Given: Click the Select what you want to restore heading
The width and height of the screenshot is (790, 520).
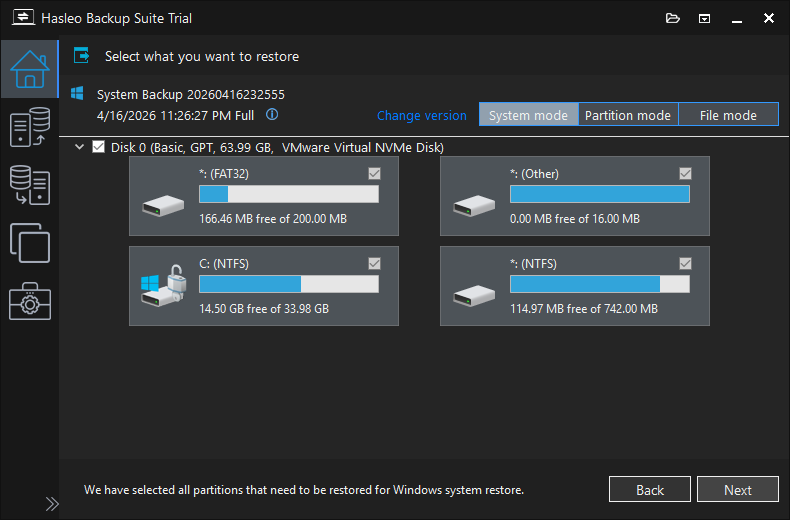Looking at the screenshot, I should click(202, 56).
